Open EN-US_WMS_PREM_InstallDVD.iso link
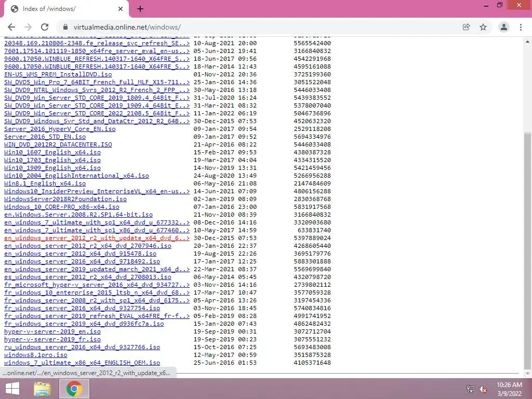 tap(58, 74)
